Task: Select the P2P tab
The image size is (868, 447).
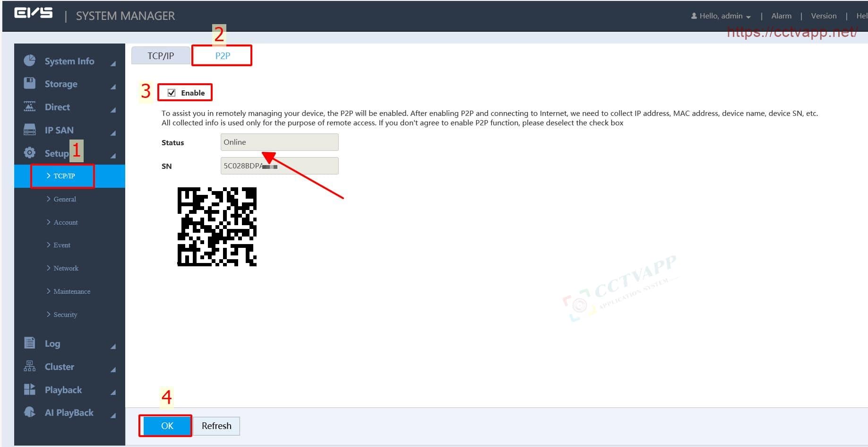Action: pyautogui.click(x=223, y=56)
